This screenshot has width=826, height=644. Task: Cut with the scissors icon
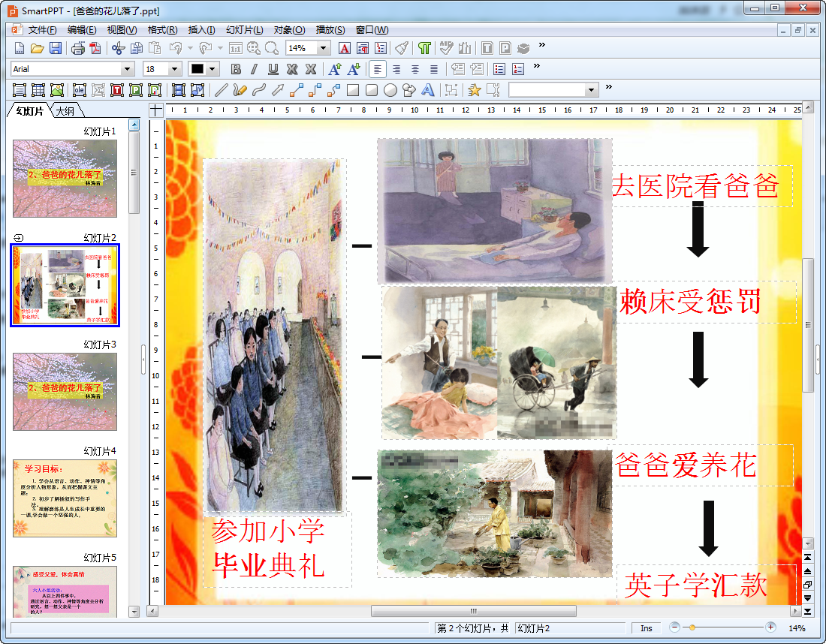[118, 49]
